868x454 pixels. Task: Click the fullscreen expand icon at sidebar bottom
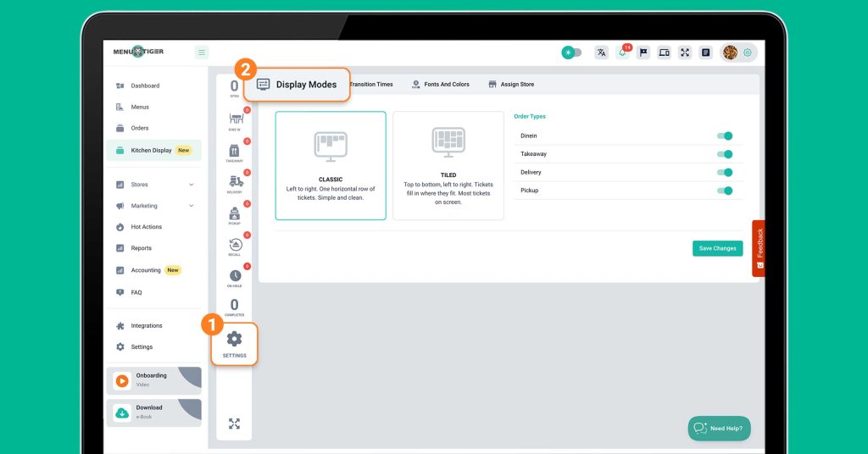click(234, 424)
